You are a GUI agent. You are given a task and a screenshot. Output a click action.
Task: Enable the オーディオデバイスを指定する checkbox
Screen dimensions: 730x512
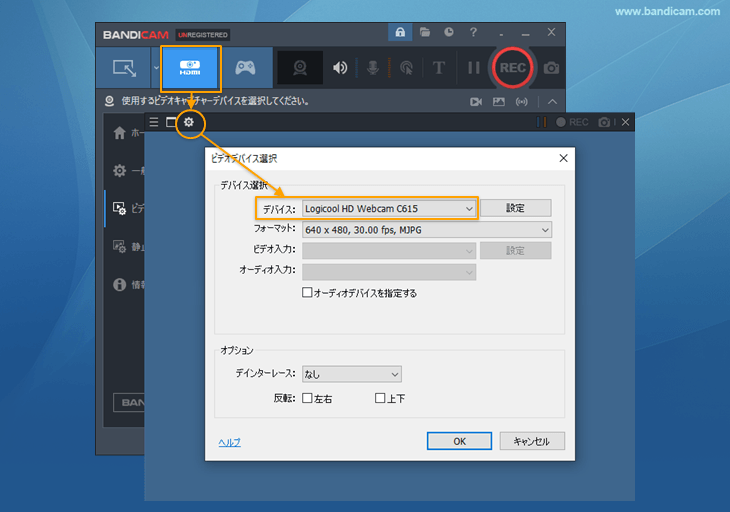point(308,293)
